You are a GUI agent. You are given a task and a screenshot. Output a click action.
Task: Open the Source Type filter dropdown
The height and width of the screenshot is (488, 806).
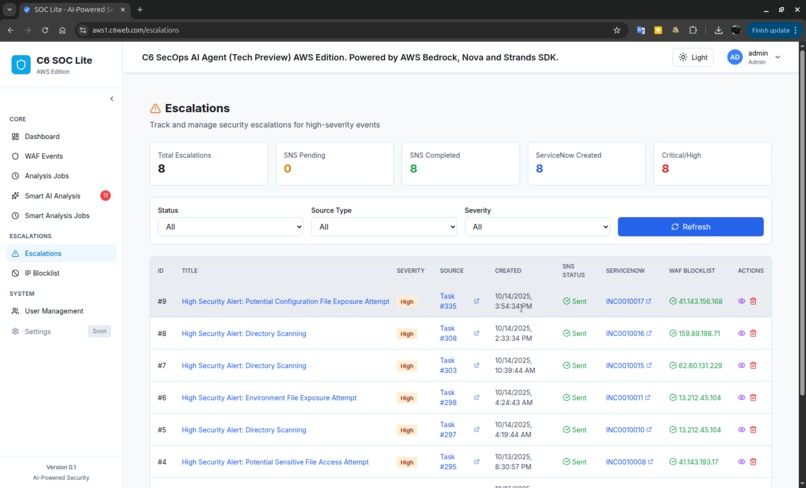(x=384, y=227)
